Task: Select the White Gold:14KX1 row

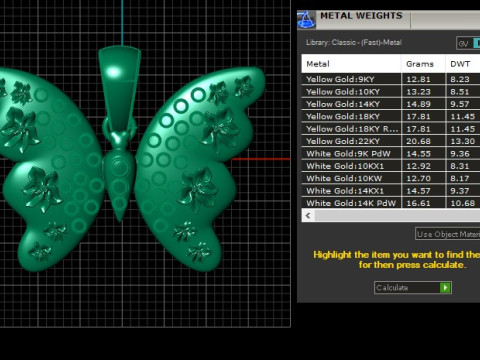Action: tap(391, 190)
